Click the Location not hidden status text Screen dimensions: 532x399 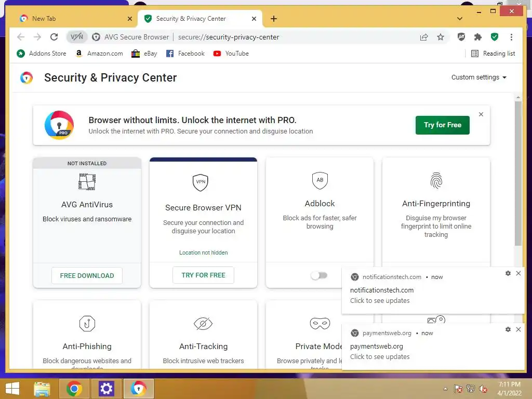203,252
